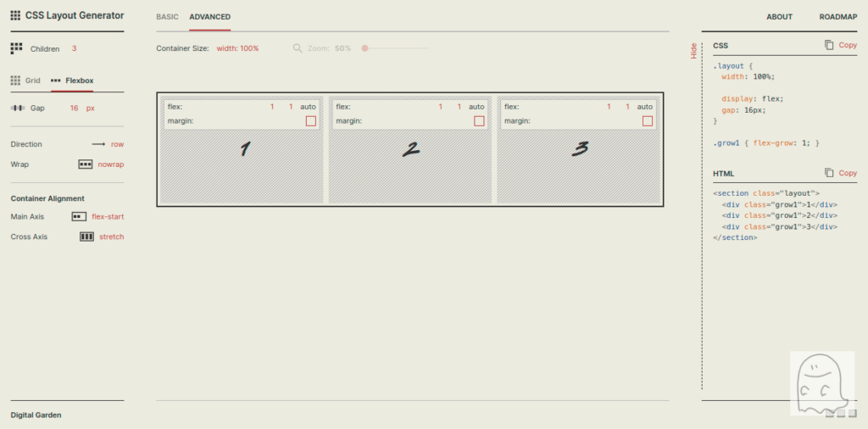Image resolution: width=868 pixels, height=429 pixels.
Task: Open the ROADMAP page
Action: click(x=838, y=17)
